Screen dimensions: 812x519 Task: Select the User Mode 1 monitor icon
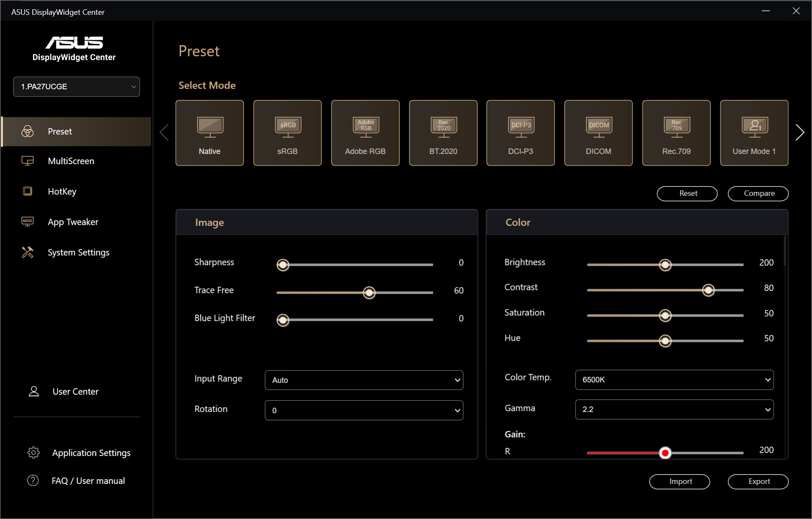coord(755,127)
